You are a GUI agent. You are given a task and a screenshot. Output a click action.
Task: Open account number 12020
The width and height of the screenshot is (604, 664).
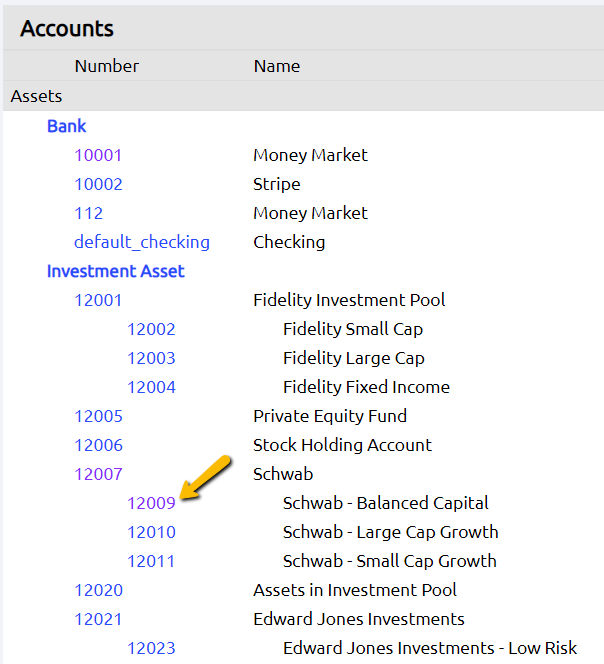tap(99, 590)
